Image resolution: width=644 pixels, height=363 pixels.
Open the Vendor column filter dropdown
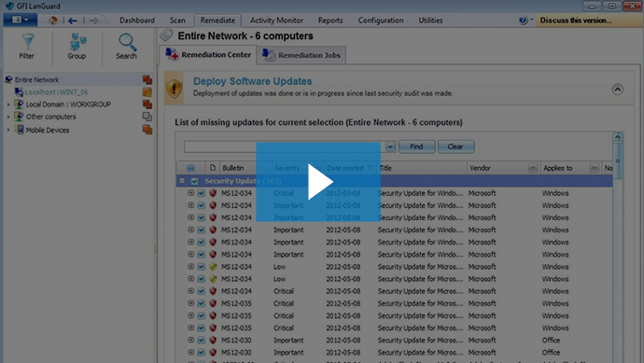533,168
